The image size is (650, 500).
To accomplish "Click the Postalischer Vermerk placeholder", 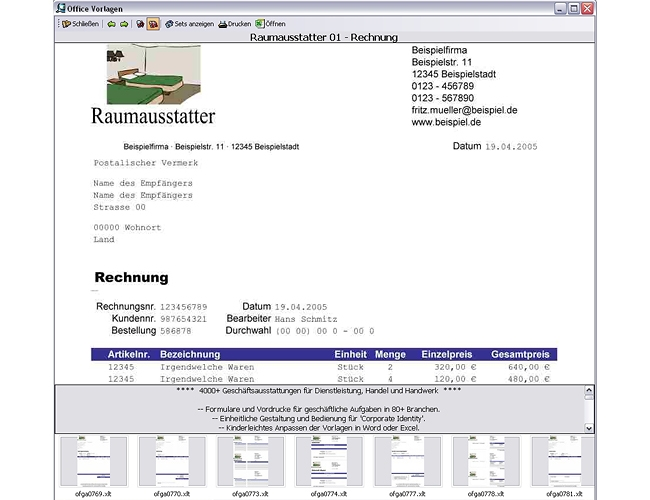I will 146,163.
